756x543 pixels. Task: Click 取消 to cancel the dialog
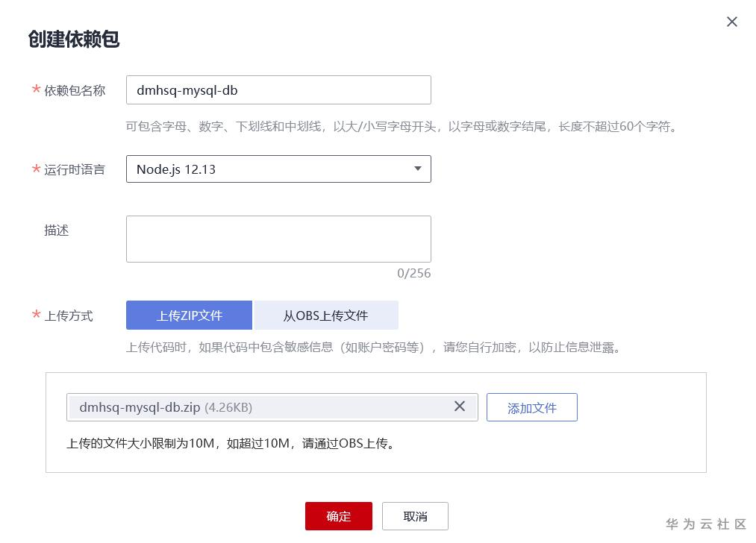click(x=415, y=515)
